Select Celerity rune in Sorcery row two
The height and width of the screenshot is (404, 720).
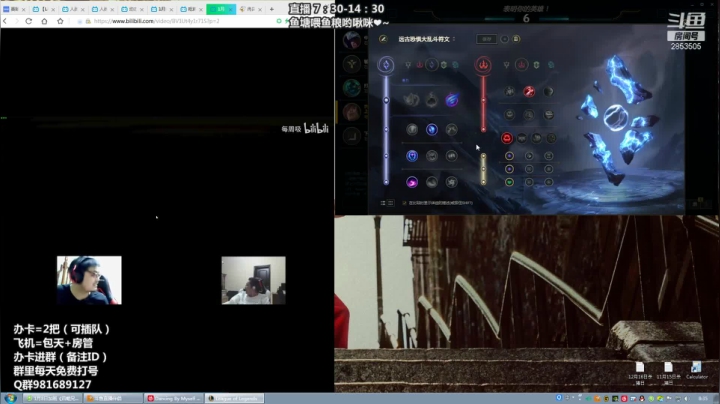(x=432, y=156)
